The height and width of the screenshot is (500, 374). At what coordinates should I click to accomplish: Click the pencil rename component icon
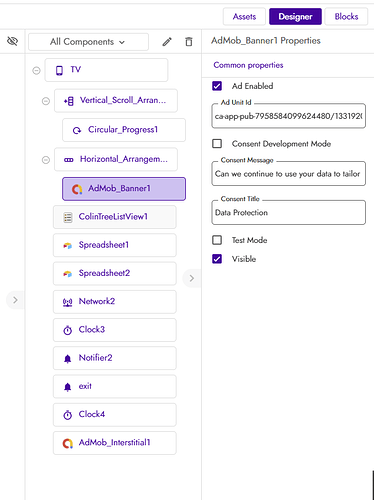point(167,42)
